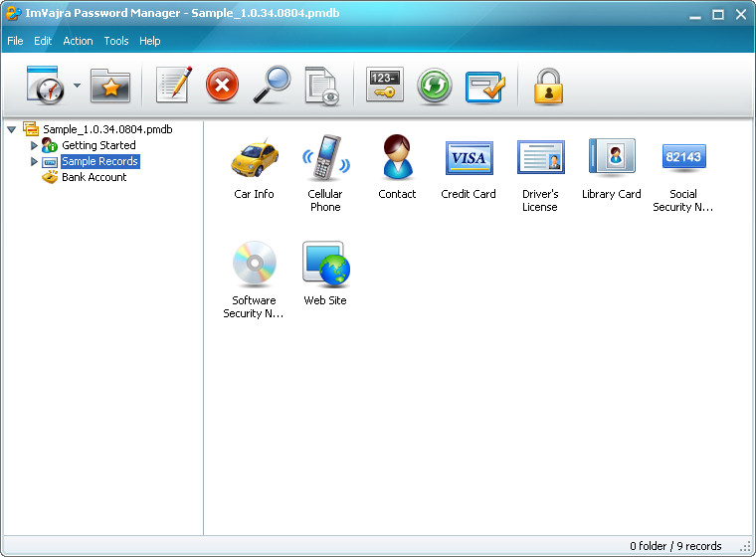Click the edit record pencil icon
Screen dimensions: 756x557
[x=174, y=85]
